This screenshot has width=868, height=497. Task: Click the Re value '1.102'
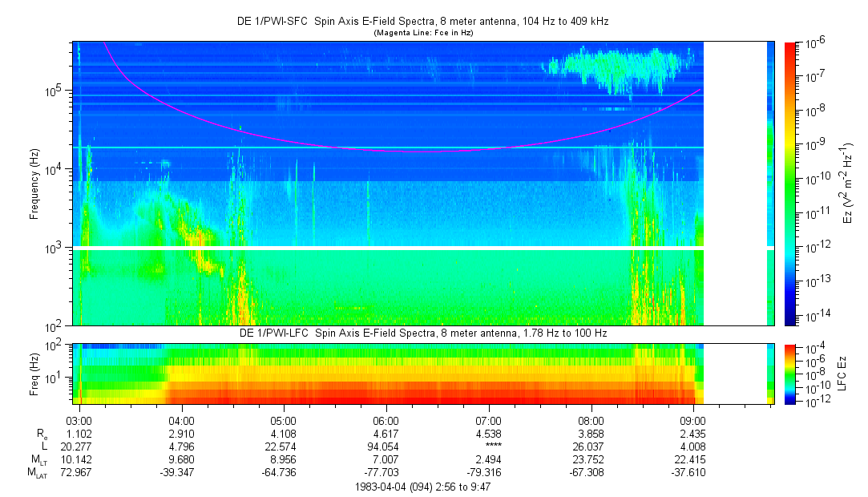[x=80, y=434]
